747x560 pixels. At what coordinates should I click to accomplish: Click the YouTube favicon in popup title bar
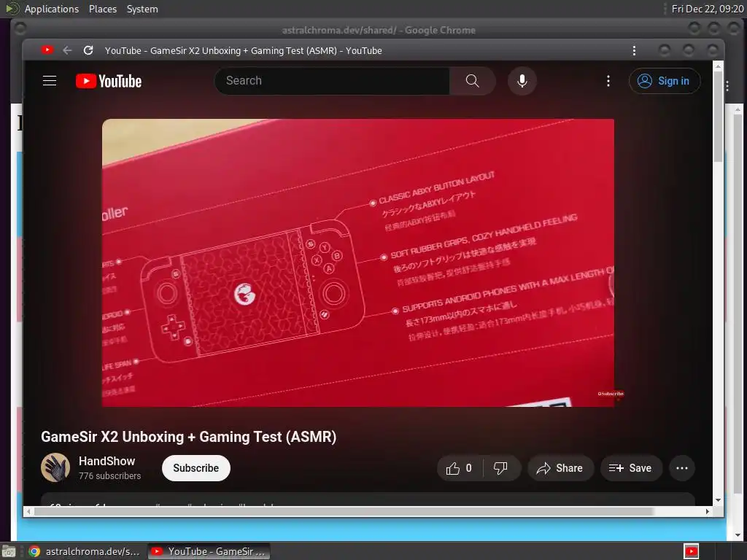click(x=47, y=50)
